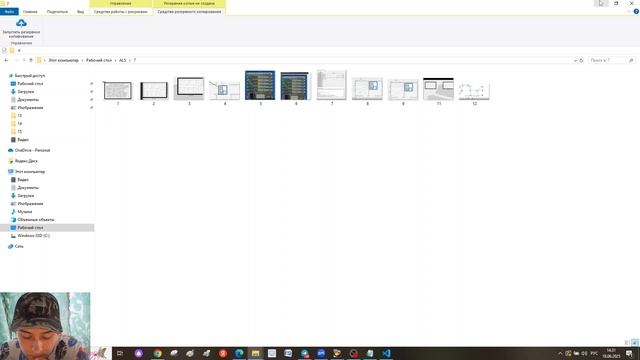Open Яндекс.Диск in navigation pane
640x360 pixels.
26,161
